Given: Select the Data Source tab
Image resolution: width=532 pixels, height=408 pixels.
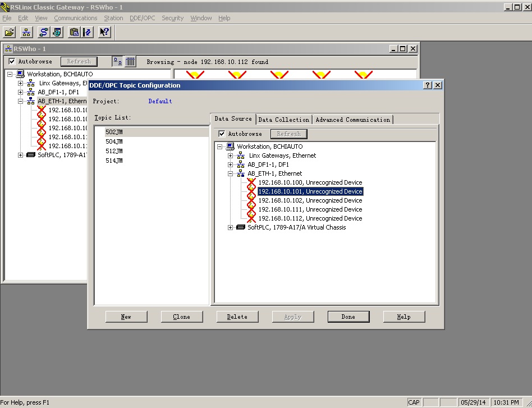Looking at the screenshot, I should click(x=233, y=118).
